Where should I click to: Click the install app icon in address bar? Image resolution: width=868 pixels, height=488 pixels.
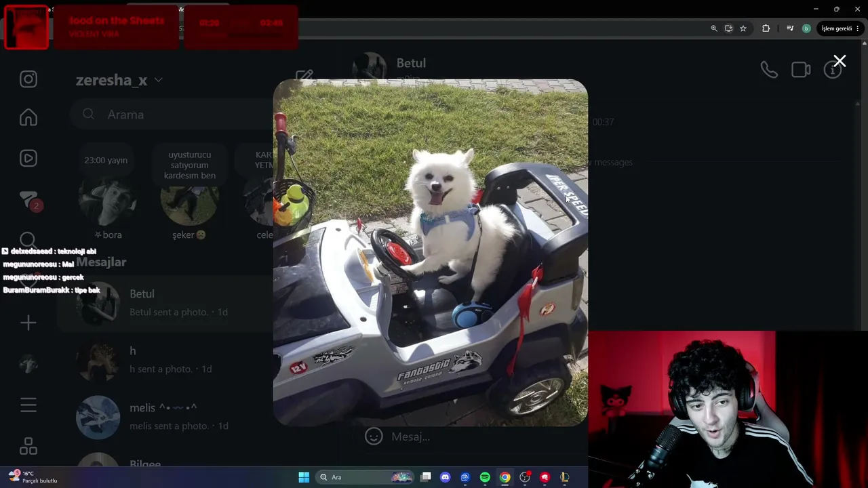point(728,28)
